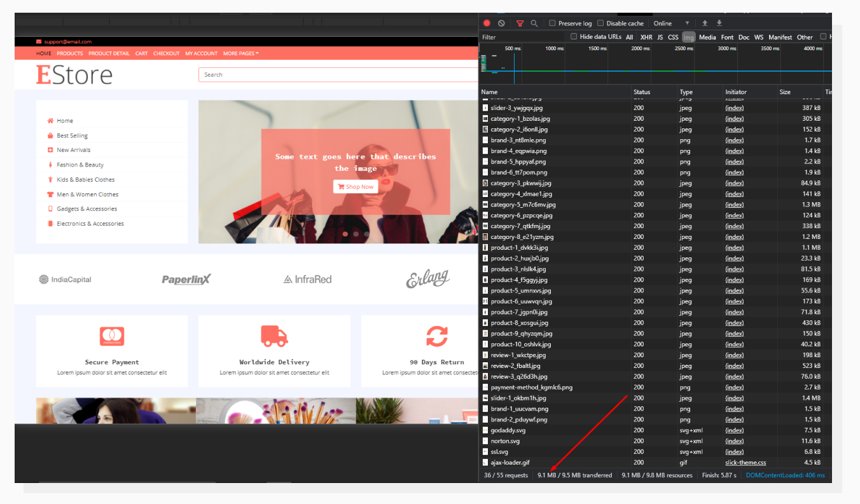Open the CHECKOUT menu item

point(166,53)
